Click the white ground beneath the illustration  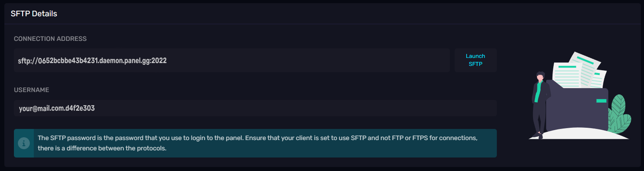[579, 134]
